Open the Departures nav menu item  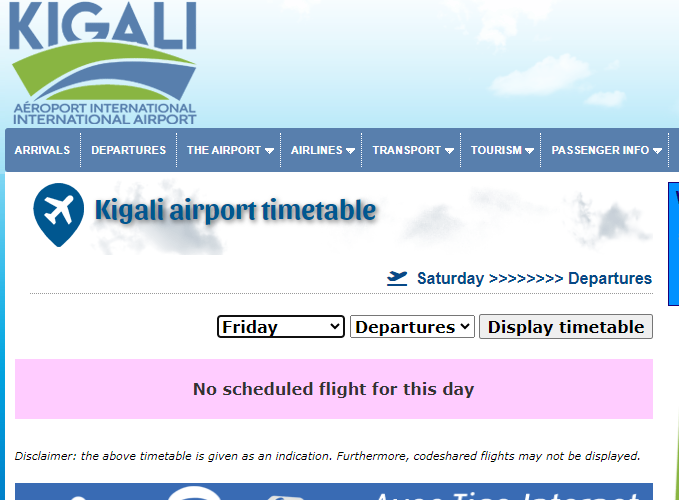(x=128, y=150)
